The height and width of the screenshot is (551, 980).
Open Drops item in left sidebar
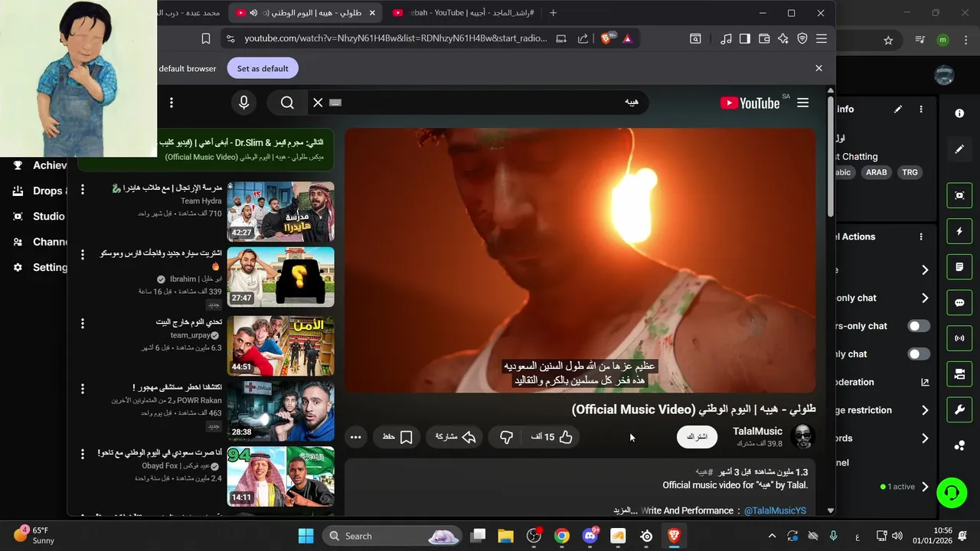[40, 191]
